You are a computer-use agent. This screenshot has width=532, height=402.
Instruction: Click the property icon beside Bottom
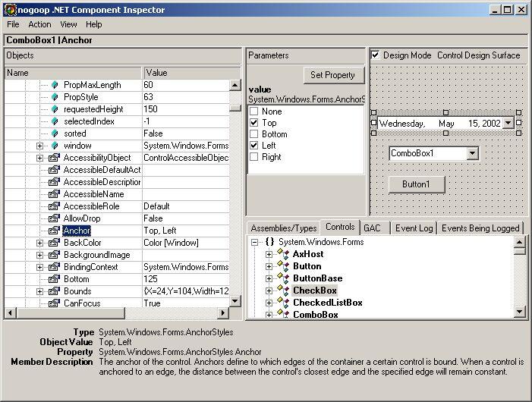pos(55,279)
